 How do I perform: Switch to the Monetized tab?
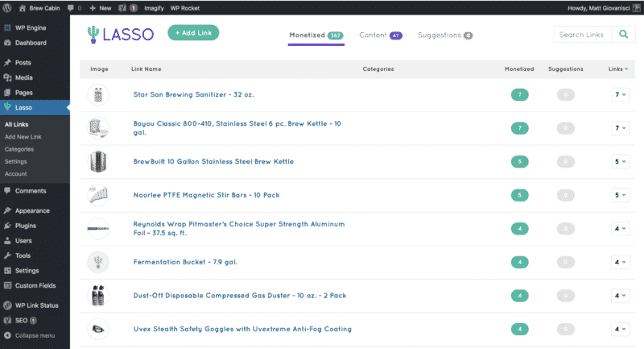316,35
